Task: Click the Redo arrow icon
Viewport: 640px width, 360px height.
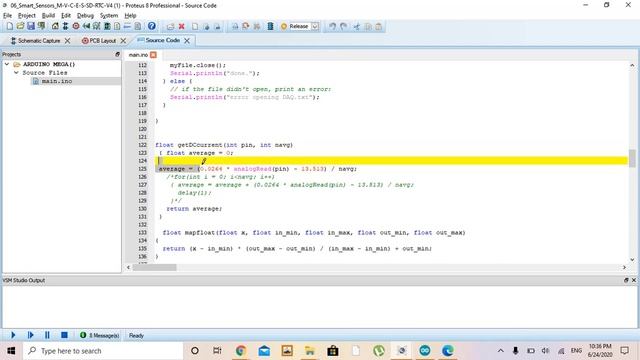Action: click(x=344, y=27)
